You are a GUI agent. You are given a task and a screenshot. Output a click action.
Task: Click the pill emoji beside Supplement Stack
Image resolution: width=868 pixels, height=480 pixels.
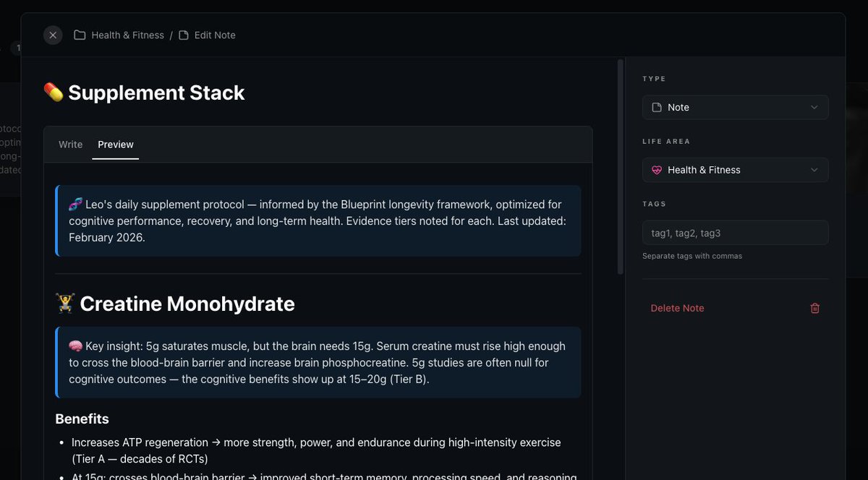point(54,92)
